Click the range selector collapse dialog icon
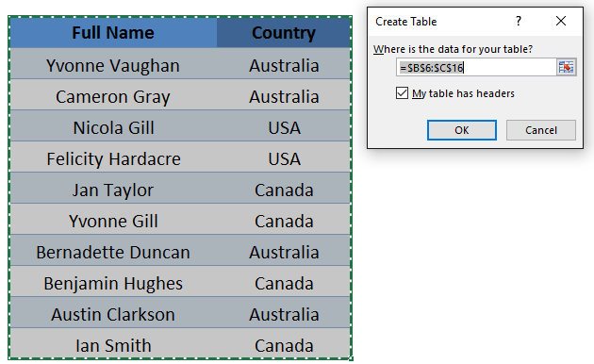This screenshot has height=364, width=594. pyautogui.click(x=566, y=67)
